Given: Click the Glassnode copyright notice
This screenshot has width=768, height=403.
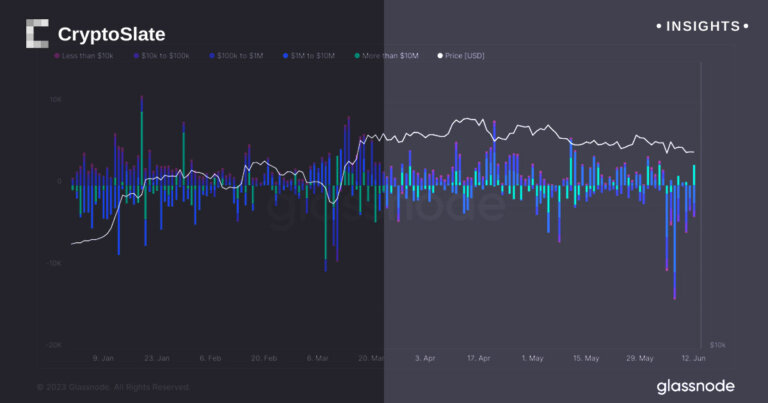Looking at the screenshot, I should click(113, 386).
